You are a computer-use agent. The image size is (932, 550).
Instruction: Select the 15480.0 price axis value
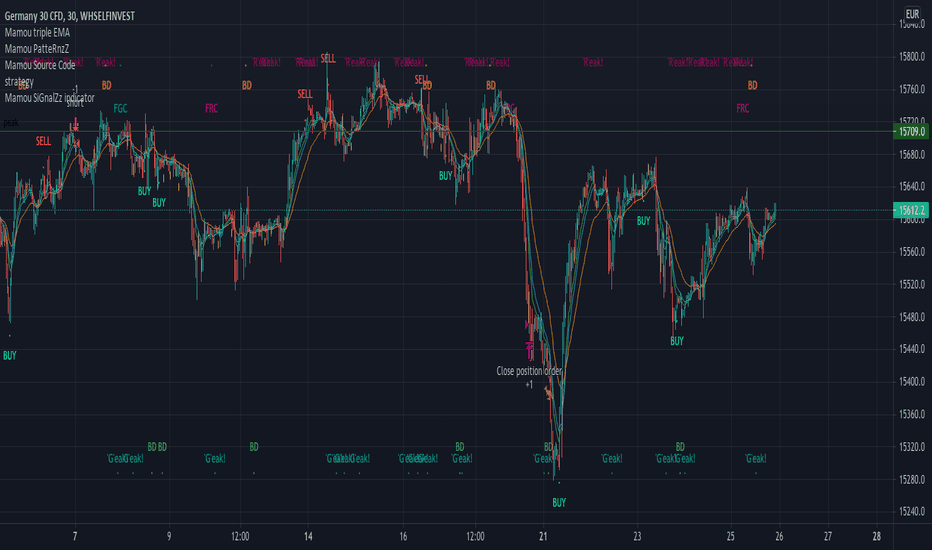[x=912, y=316]
